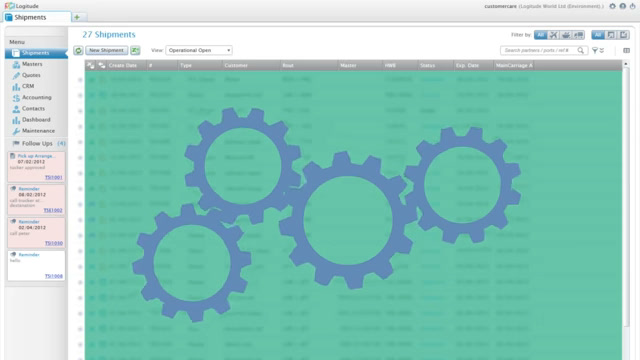Click the Follow Ups section header

[x=37, y=143]
